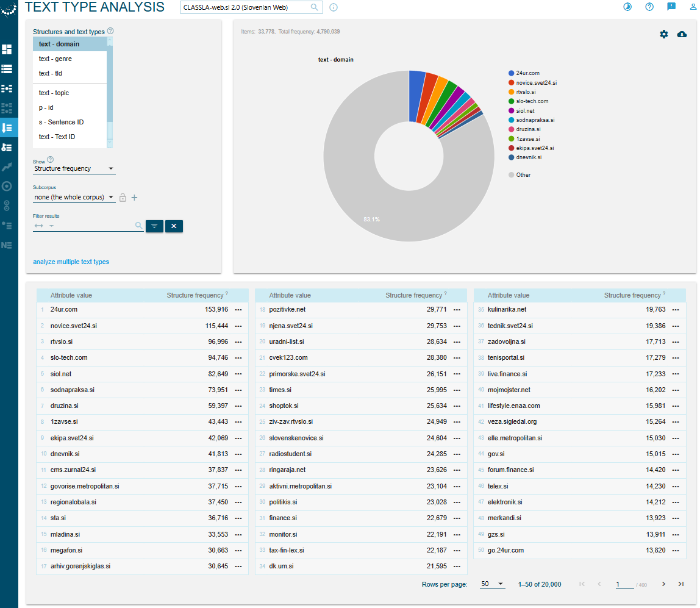Viewport: 700px width, 608px height.
Task: Open the user account icon
Action: point(694,7)
